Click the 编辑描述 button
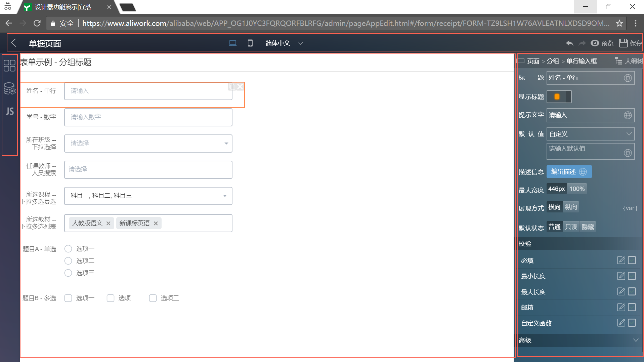 (569, 172)
